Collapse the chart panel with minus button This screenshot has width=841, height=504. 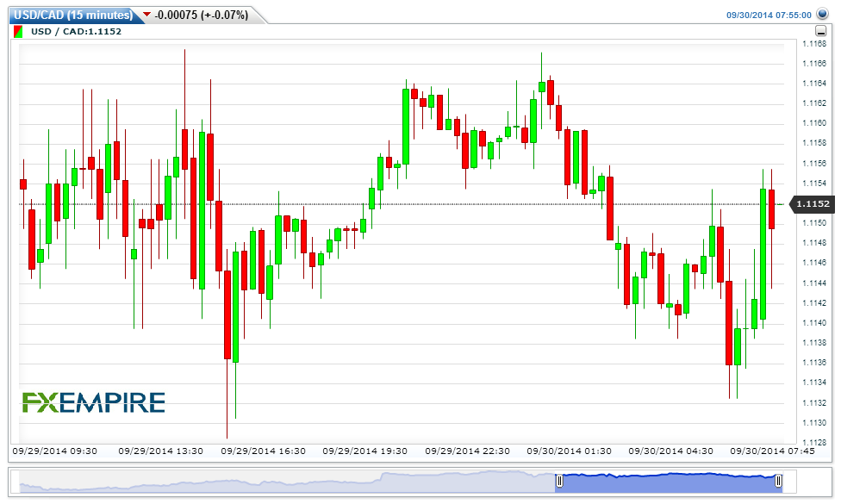(820, 31)
